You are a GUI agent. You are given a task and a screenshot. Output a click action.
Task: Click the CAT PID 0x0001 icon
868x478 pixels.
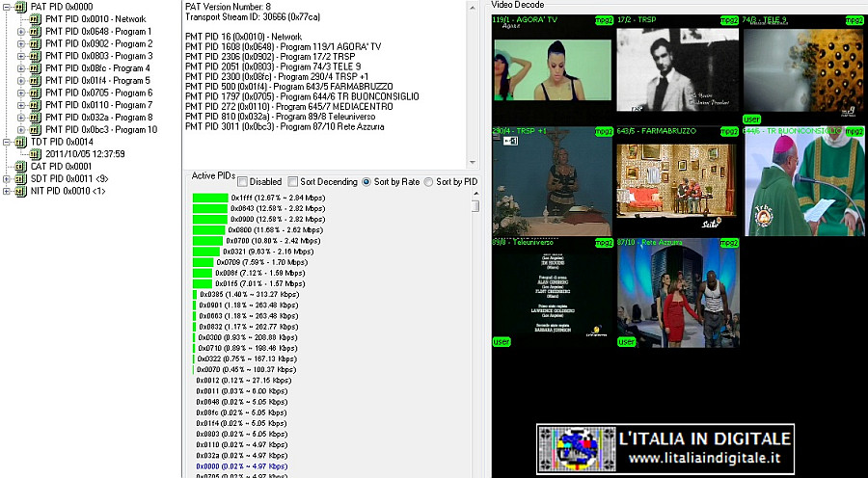click(x=20, y=166)
